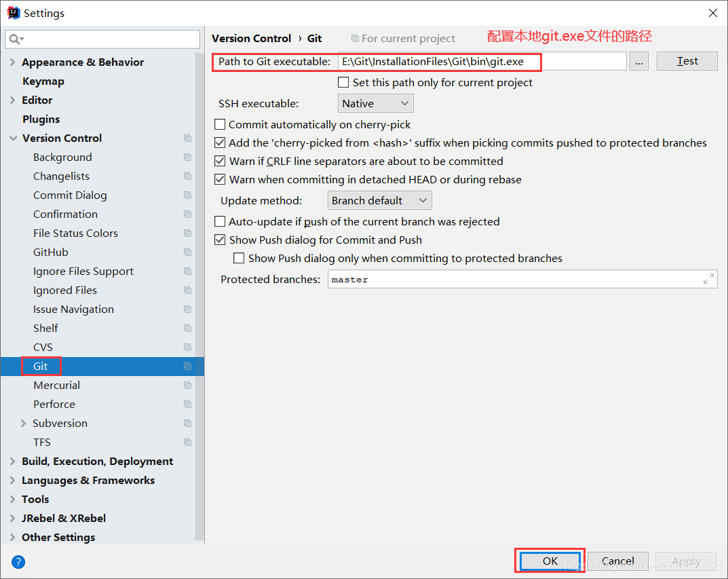Open the Update method dropdown
728x579 pixels.
click(380, 201)
